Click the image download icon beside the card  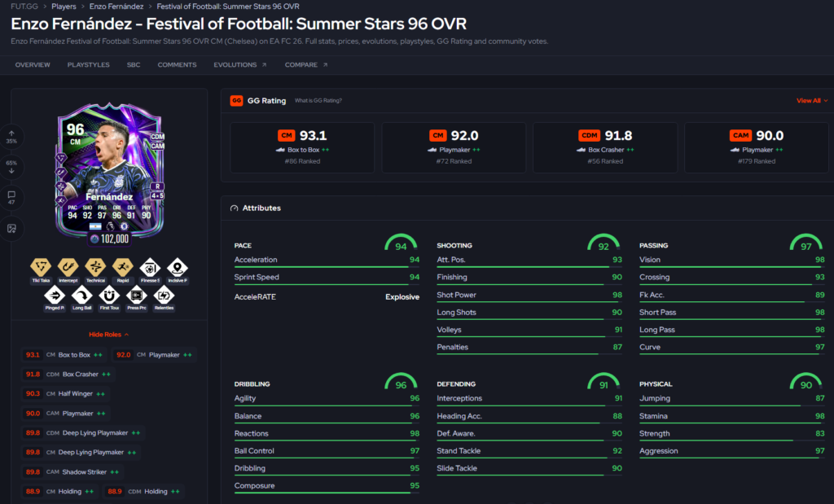[x=11, y=229]
